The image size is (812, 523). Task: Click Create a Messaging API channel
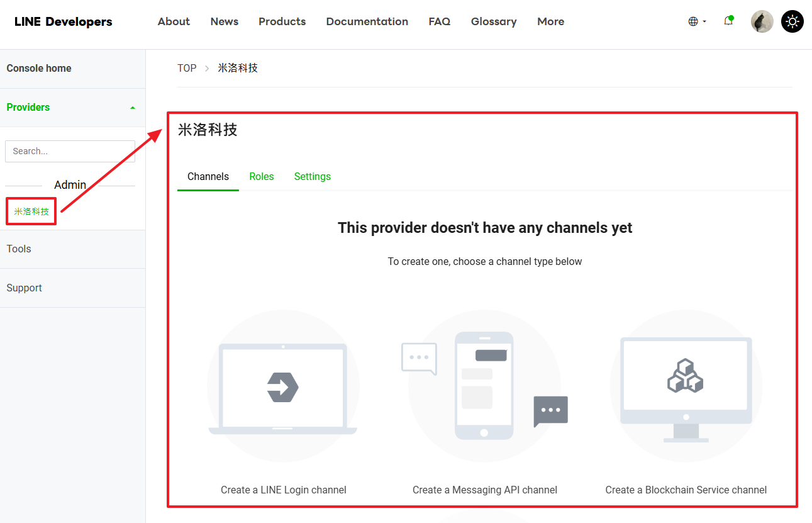pyautogui.click(x=485, y=490)
